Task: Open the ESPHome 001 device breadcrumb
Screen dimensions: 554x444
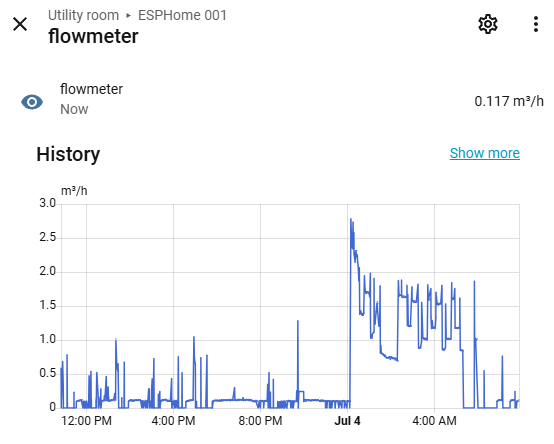Action: pos(182,16)
